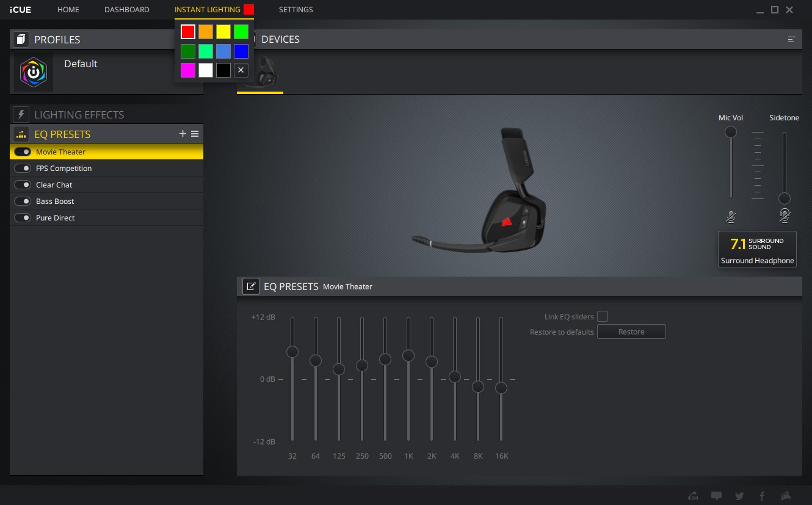Pick the yellow instant lighting swatch

(x=223, y=32)
